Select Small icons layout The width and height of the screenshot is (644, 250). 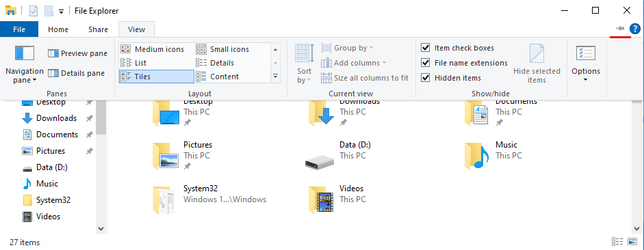click(x=222, y=49)
